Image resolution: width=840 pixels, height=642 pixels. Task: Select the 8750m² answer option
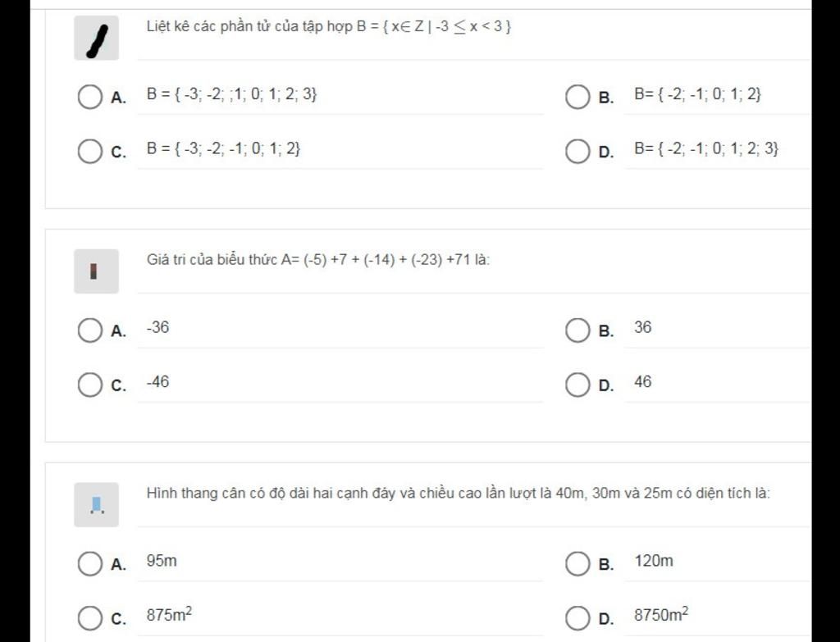point(577,618)
